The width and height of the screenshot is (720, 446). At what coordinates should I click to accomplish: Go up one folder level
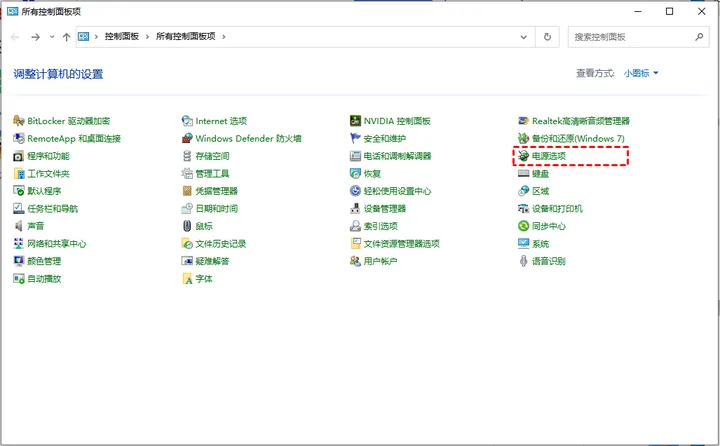point(67,37)
